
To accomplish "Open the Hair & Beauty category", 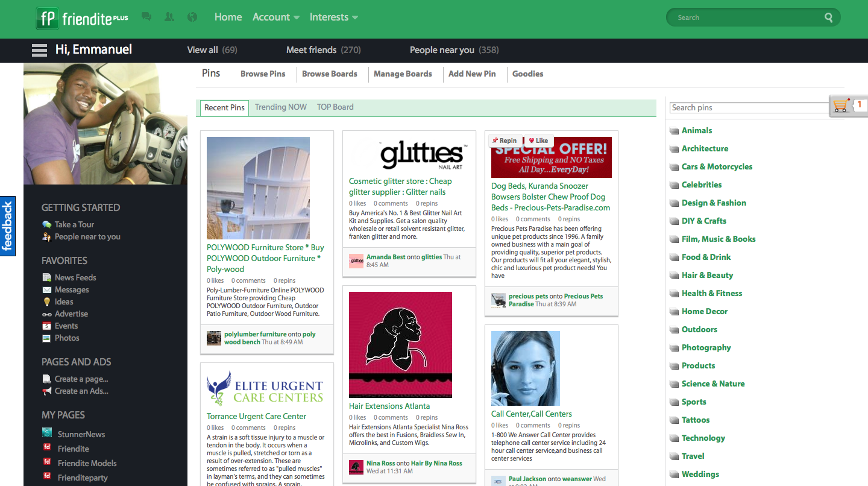I will (x=707, y=275).
